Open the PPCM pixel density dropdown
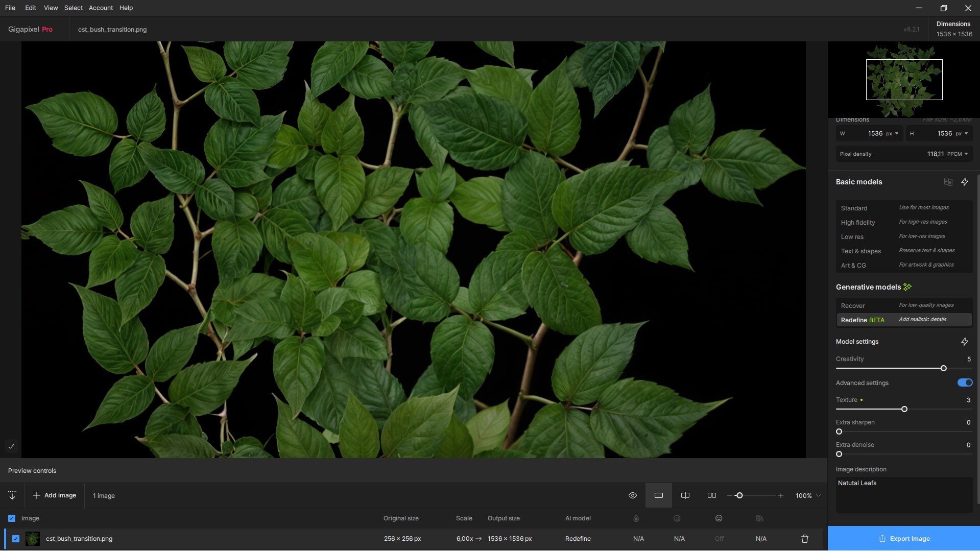 (x=958, y=154)
